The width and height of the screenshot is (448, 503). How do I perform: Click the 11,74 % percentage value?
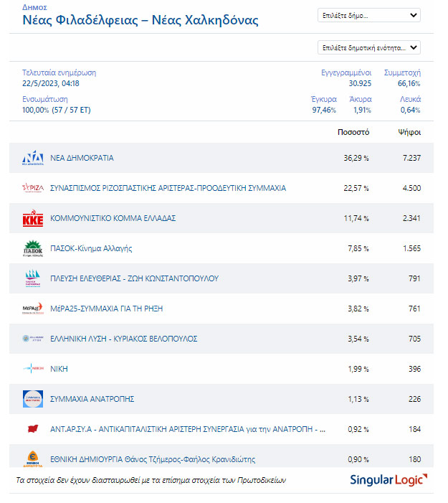point(356,218)
